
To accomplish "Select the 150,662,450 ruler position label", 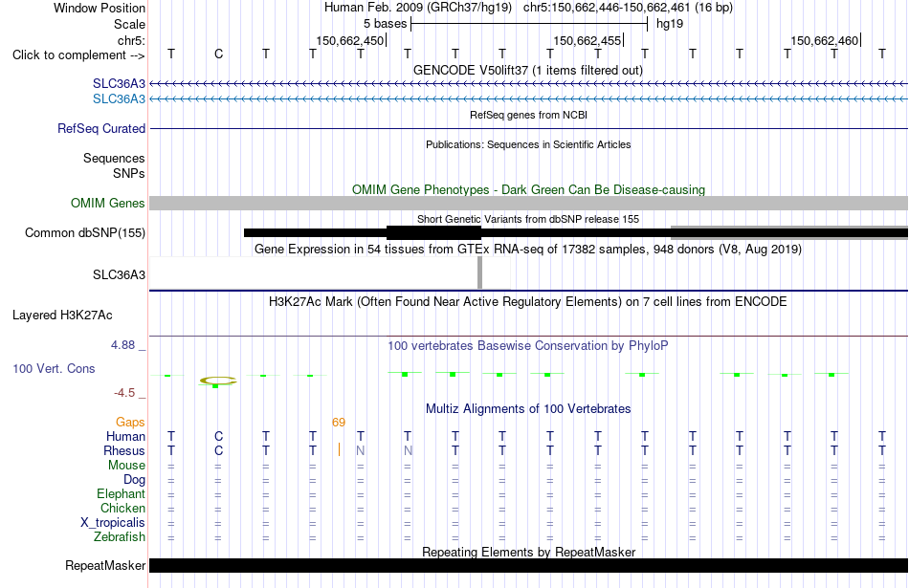I will click(349, 40).
